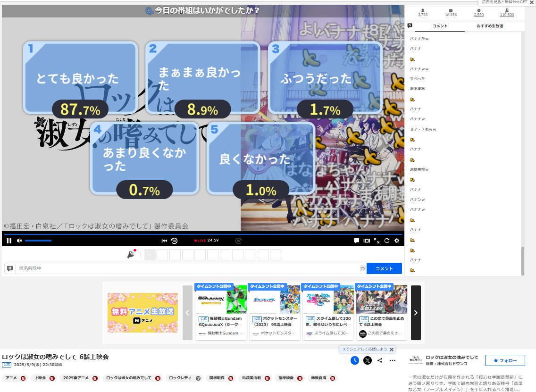Toggle on-screen comment display in player
The image size is (536, 392).
(356, 241)
